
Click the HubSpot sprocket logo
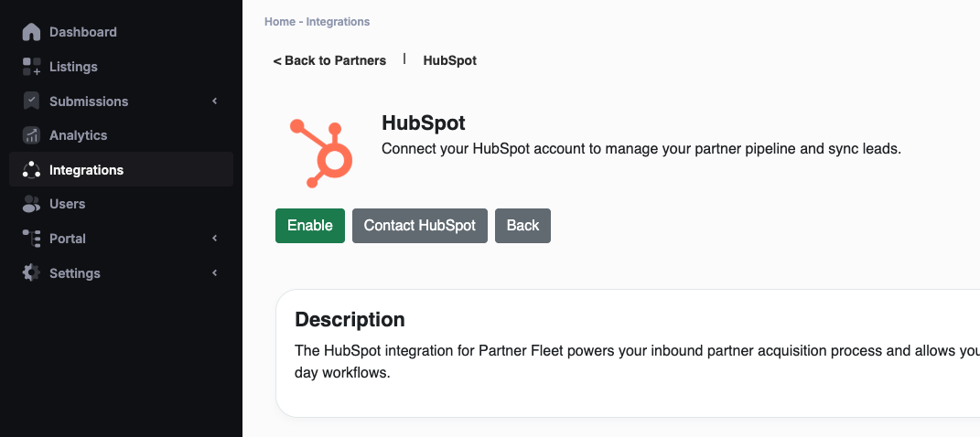pyautogui.click(x=321, y=154)
